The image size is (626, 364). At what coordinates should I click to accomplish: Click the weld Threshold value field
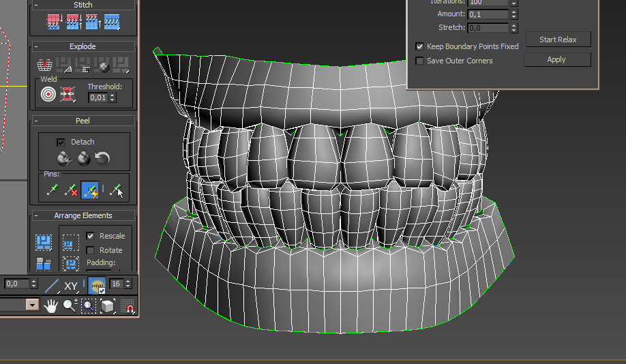[98, 97]
